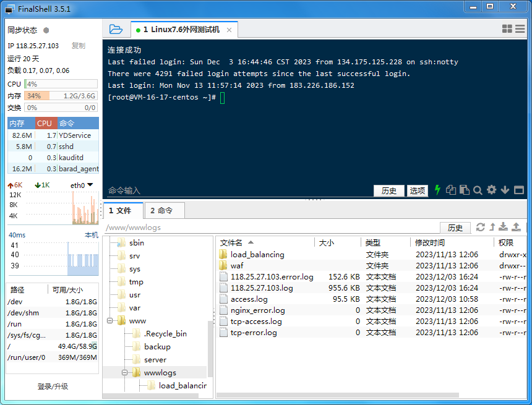Click the upload icon in the file panel
The width and height of the screenshot is (532, 405).
click(516, 227)
